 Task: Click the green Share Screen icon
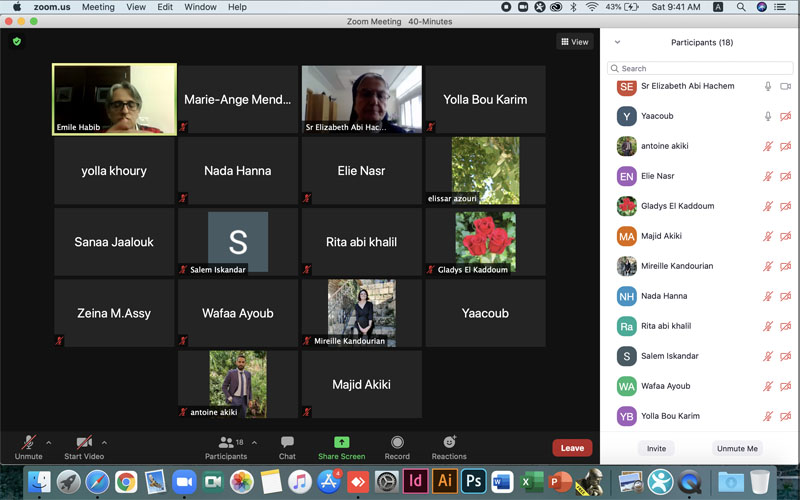(x=341, y=442)
